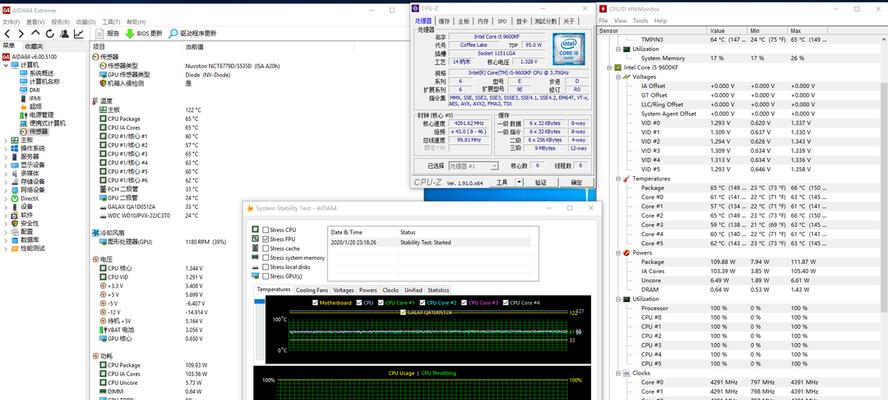Collapse the 计算机 tree node

(6, 65)
